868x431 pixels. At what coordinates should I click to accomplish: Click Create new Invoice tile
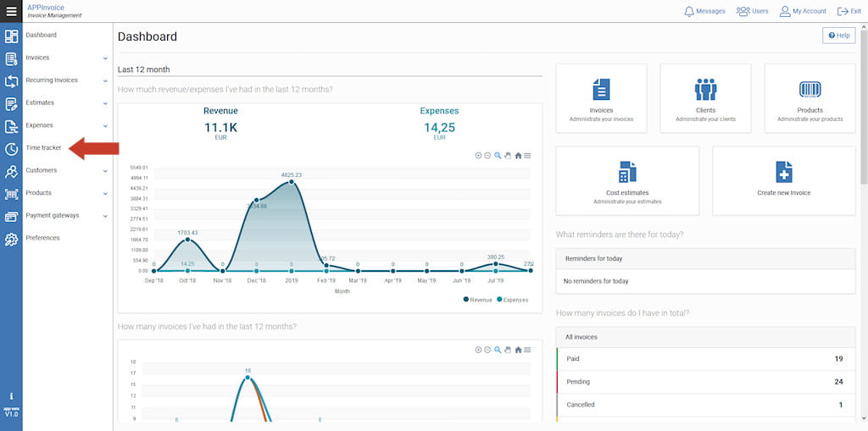(x=784, y=181)
